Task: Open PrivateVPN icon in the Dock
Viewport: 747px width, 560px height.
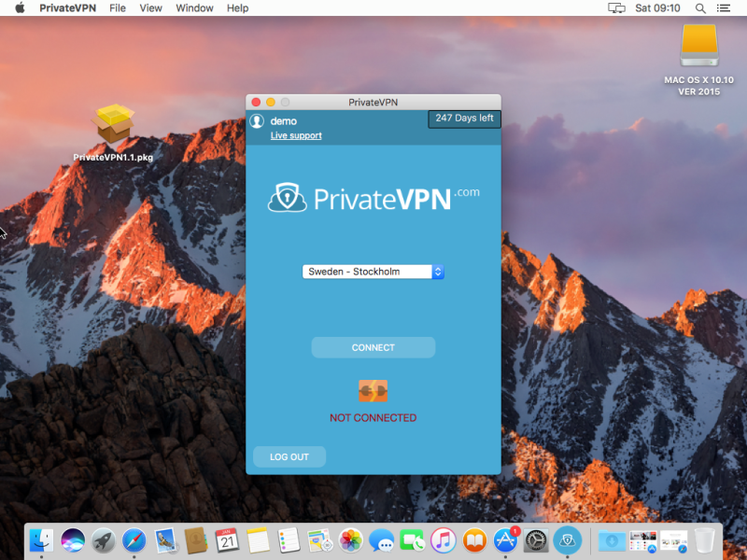Action: (568, 539)
